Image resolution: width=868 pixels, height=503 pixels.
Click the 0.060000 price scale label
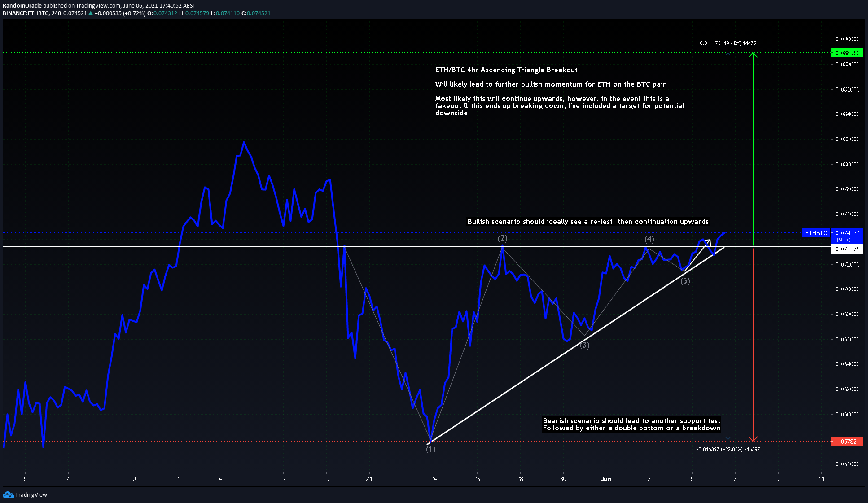click(847, 414)
